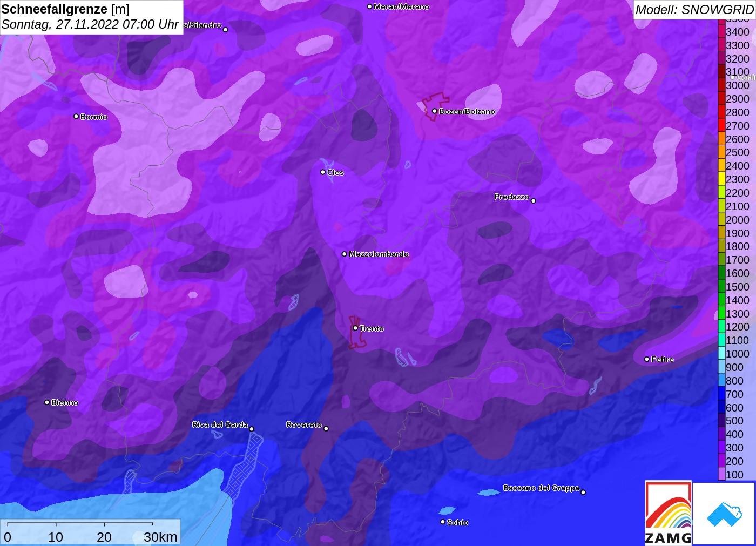Select the Bienno map marker
This screenshot has height=546, width=756.
point(47,402)
